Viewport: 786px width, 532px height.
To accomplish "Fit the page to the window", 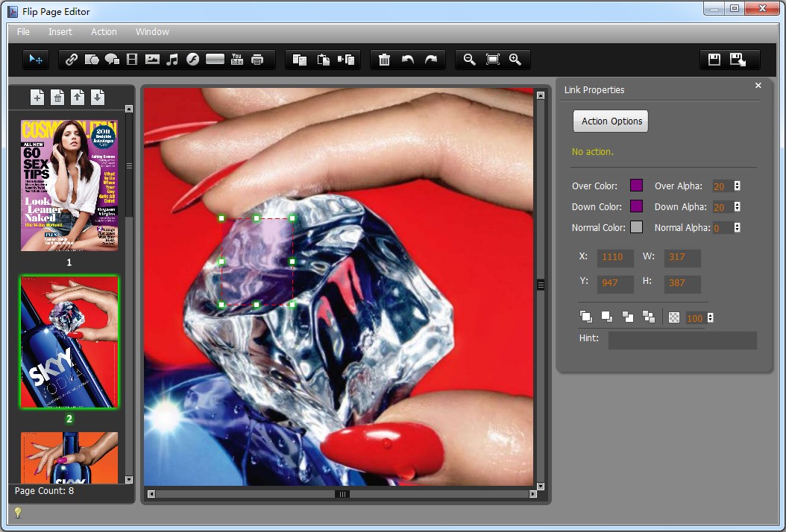I will (493, 60).
